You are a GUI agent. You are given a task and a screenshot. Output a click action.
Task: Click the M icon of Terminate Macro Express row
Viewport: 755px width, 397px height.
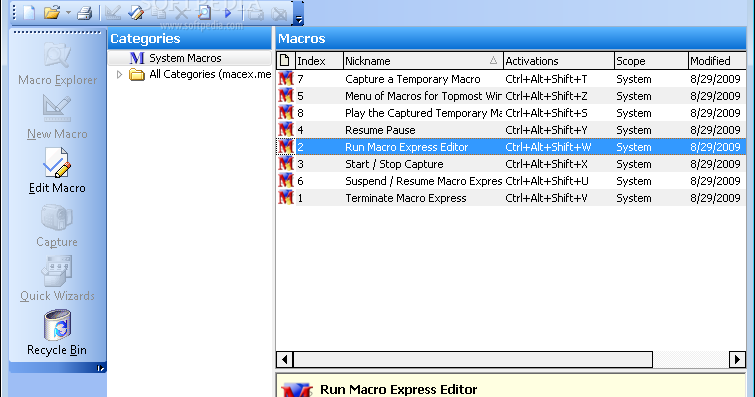(286, 198)
